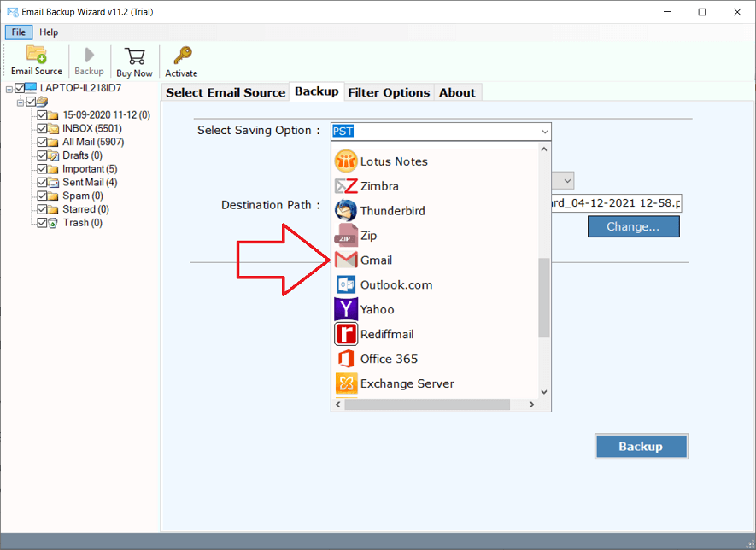Select the Gmail envelope icon
The width and height of the screenshot is (756, 550).
pos(346,260)
